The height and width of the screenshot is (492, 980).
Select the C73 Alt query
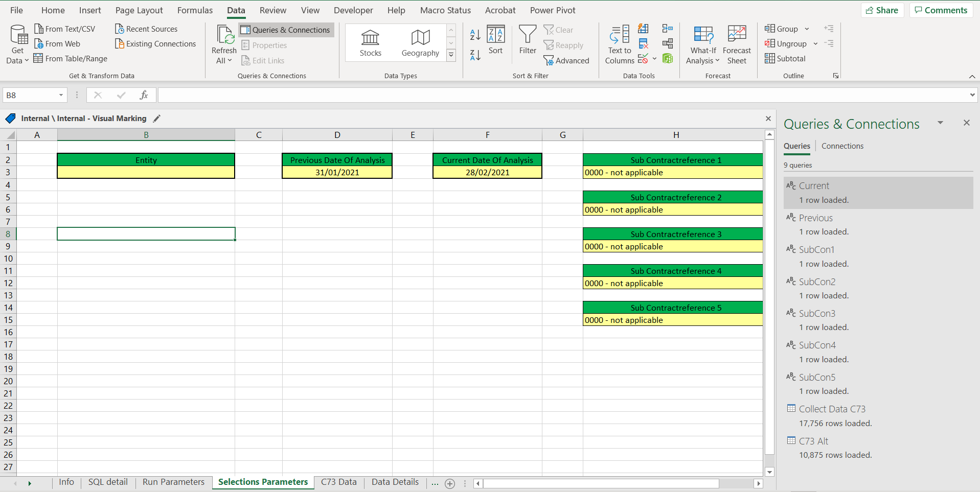(878, 448)
